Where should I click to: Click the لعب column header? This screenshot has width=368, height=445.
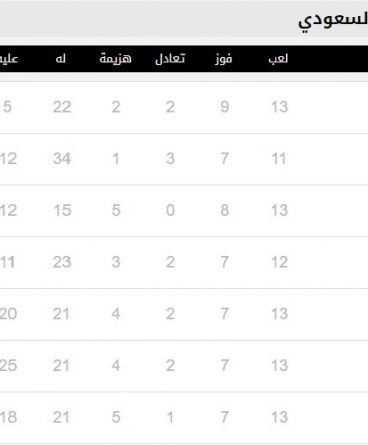point(278,59)
